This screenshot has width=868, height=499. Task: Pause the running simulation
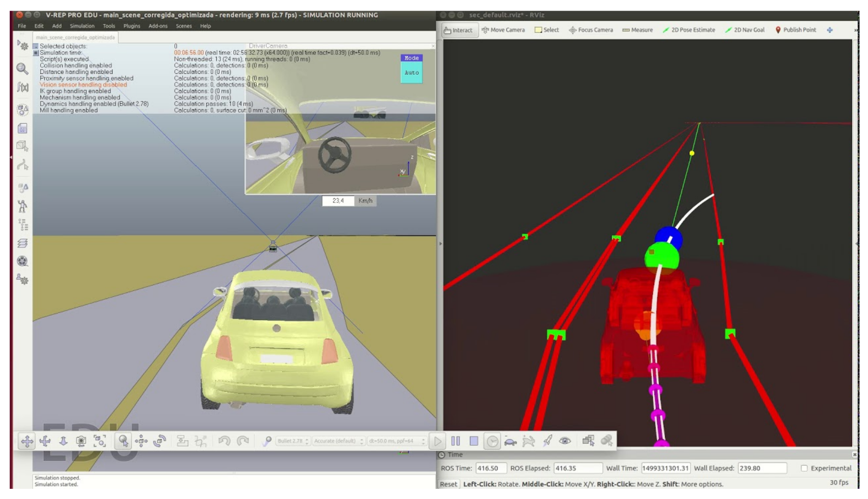pyautogui.click(x=455, y=441)
